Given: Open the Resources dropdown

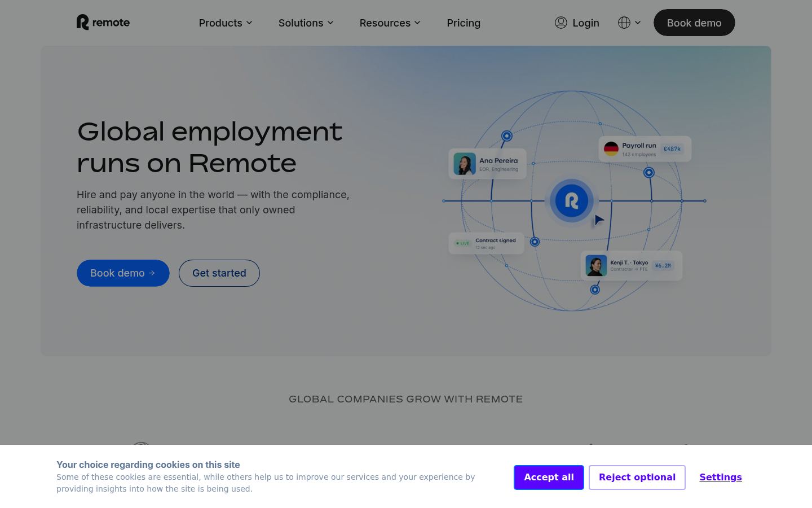Looking at the screenshot, I should [x=390, y=23].
